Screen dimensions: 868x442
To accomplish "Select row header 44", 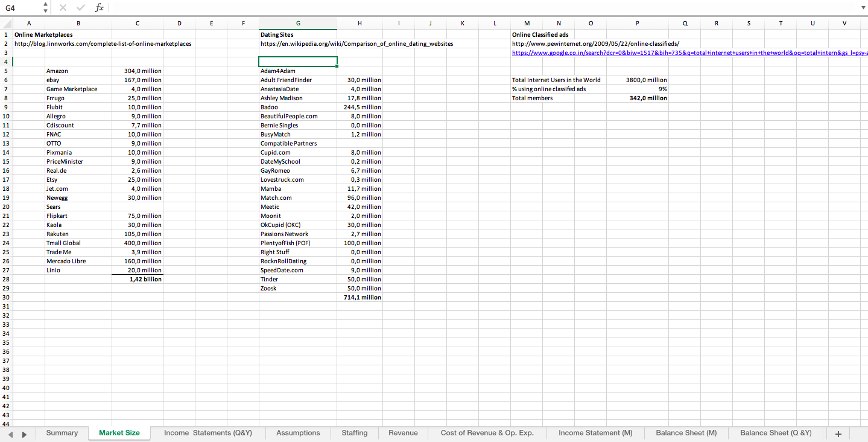I will (6, 424).
